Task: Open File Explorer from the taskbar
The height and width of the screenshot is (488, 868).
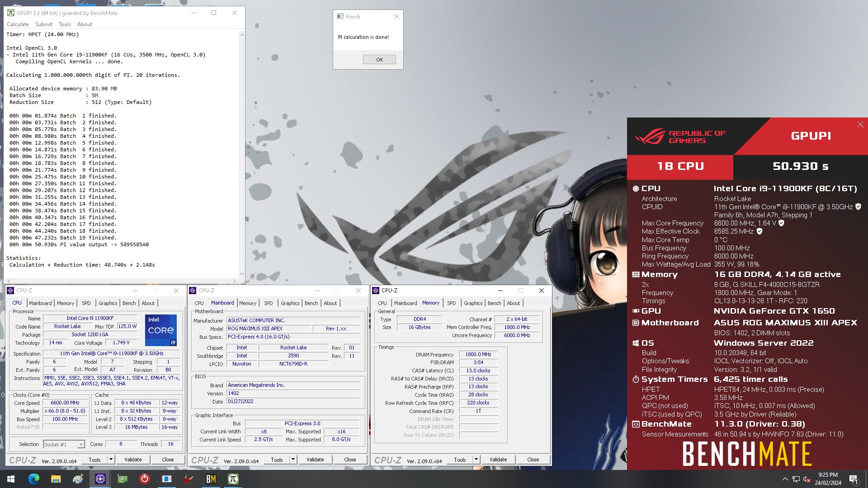Action: (x=56, y=479)
